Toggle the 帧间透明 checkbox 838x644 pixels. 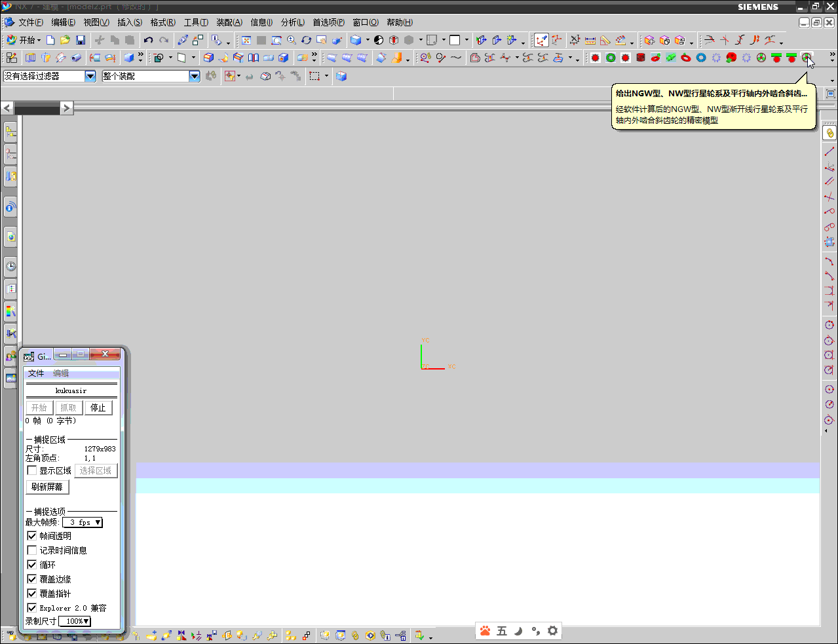pyautogui.click(x=32, y=536)
